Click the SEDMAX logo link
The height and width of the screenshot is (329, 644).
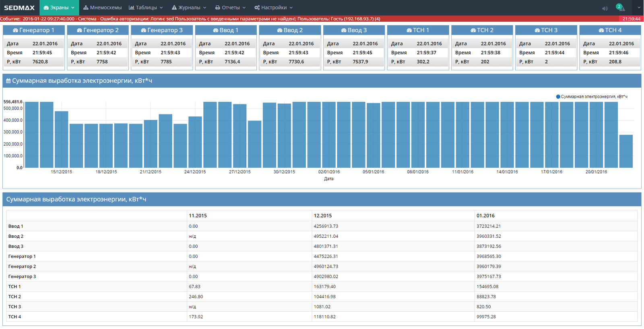click(19, 8)
